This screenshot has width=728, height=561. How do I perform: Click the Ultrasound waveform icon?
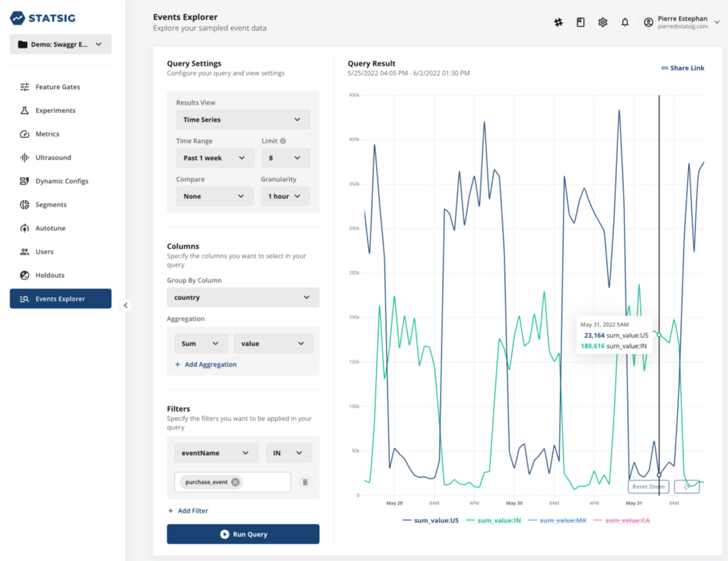tap(25, 157)
